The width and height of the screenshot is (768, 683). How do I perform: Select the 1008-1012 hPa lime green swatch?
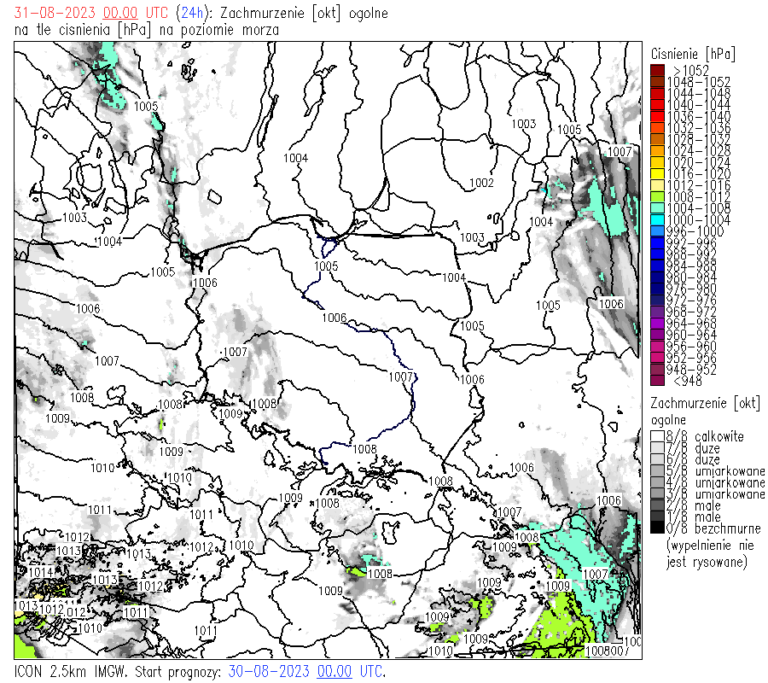point(657,196)
